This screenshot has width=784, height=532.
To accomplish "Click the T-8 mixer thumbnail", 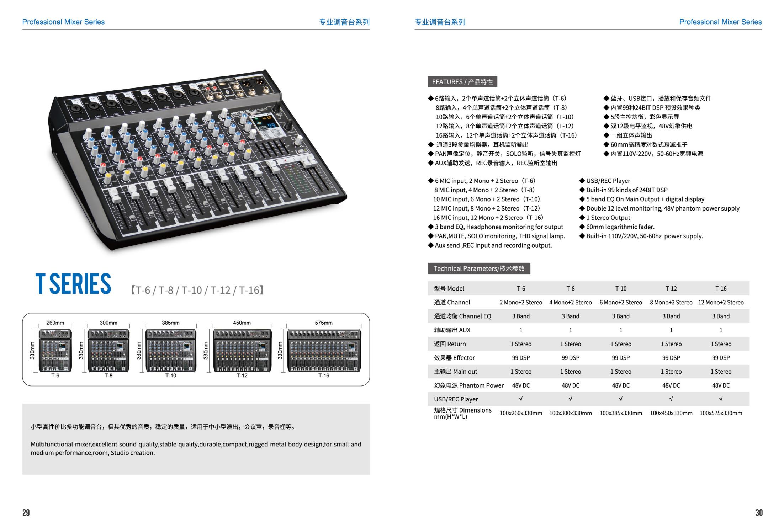I will 108,350.
